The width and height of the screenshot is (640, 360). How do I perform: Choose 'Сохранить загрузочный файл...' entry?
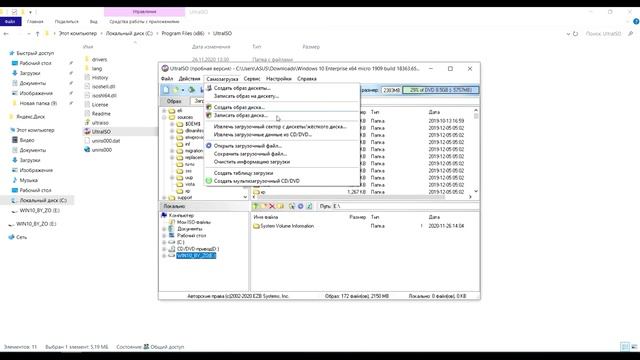click(x=250, y=154)
